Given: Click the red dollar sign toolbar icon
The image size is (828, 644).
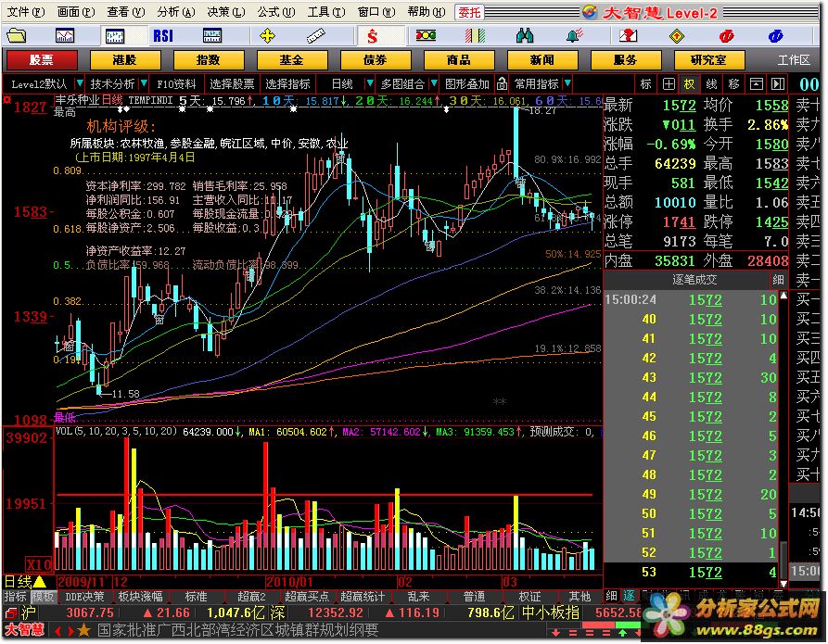Looking at the screenshot, I should click(373, 36).
